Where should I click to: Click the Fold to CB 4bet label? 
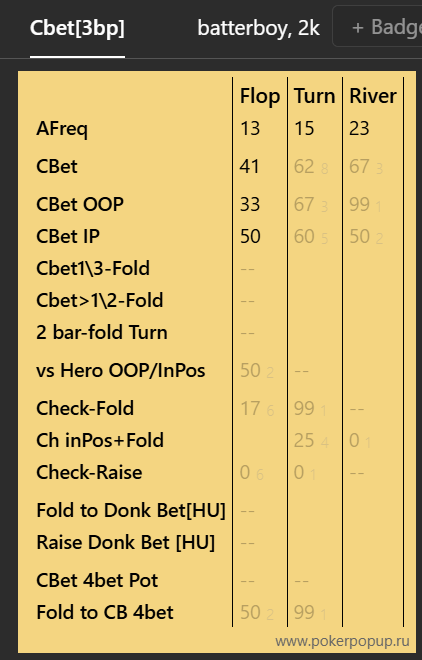pos(105,612)
